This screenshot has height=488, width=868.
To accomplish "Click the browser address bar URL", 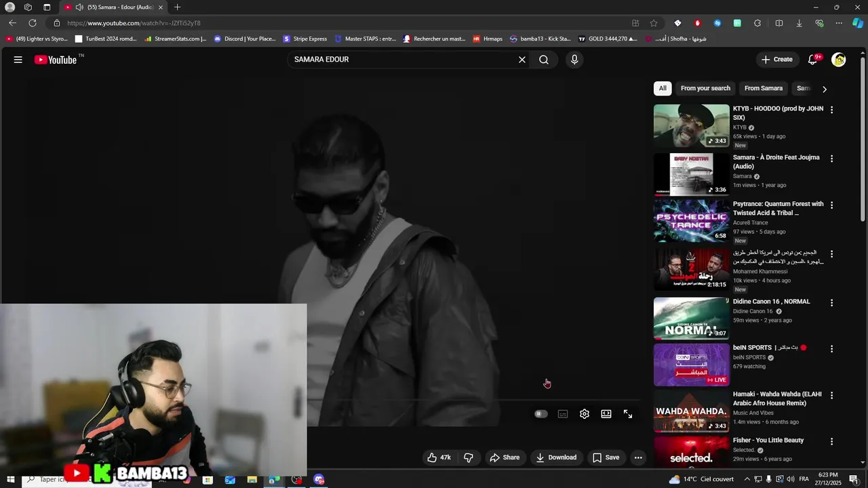I will pos(134,23).
